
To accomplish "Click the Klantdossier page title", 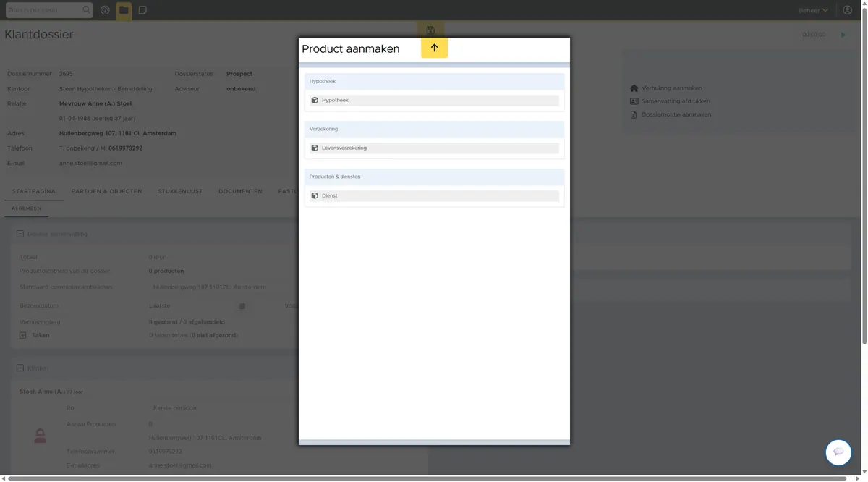I will click(x=39, y=35).
